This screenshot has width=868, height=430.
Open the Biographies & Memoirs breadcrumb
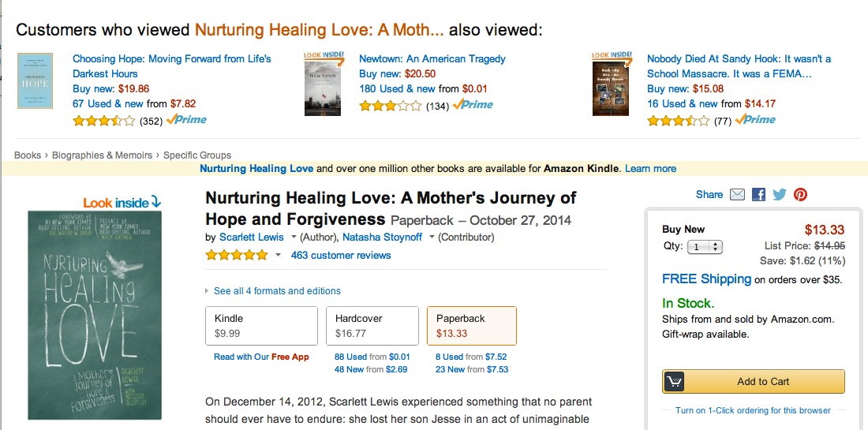102,155
